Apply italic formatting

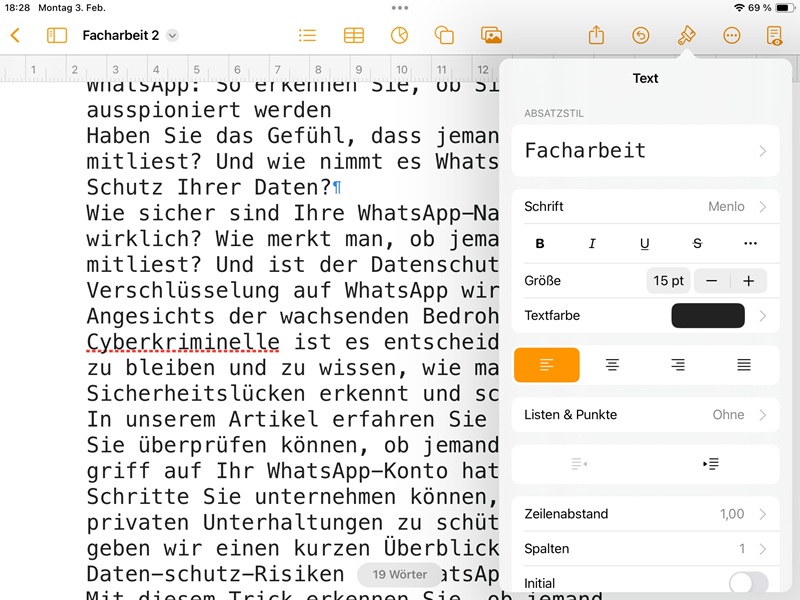(x=592, y=244)
